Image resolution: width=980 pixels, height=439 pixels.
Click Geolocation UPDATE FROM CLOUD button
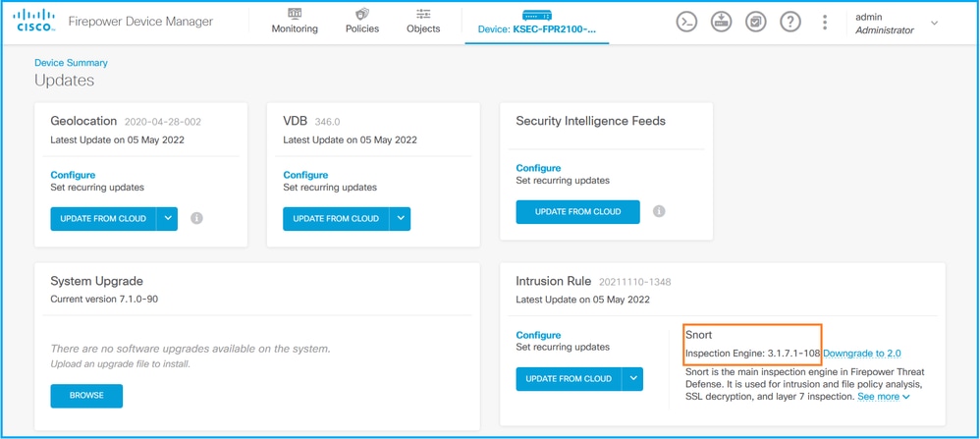103,218
